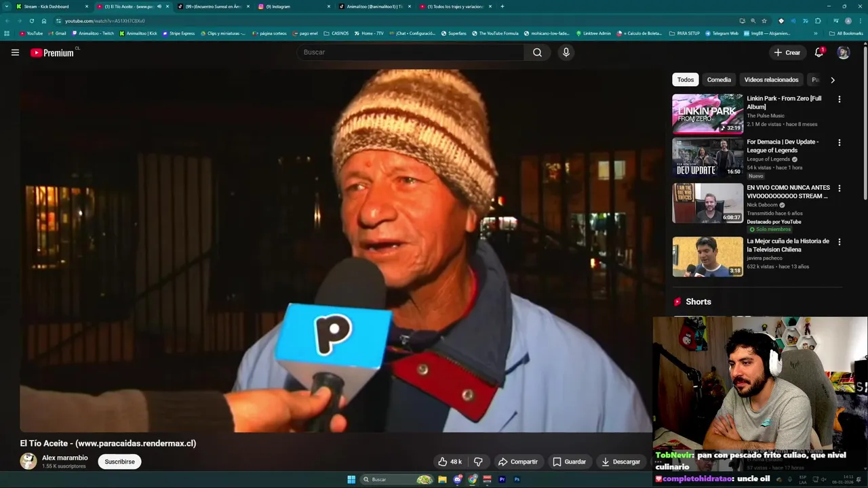Click the El Tío Aceite video title
Screen dimensions: 868x488
[x=108, y=443]
